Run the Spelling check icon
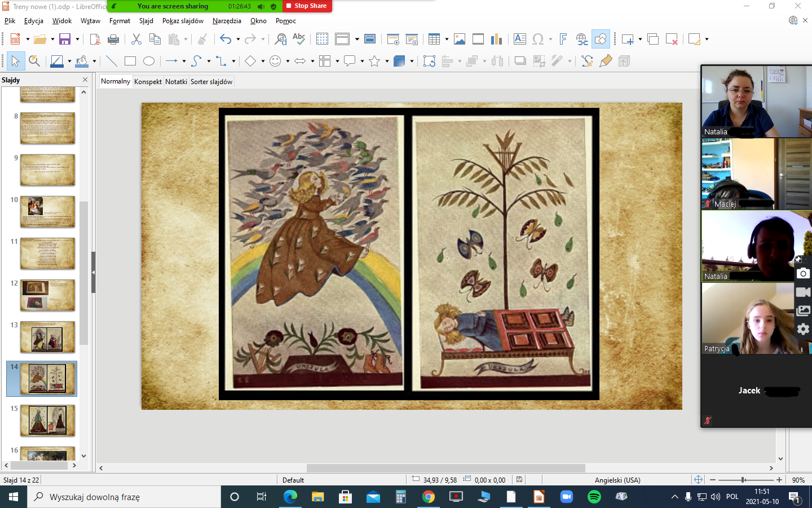Image resolution: width=812 pixels, height=508 pixels. [299, 39]
